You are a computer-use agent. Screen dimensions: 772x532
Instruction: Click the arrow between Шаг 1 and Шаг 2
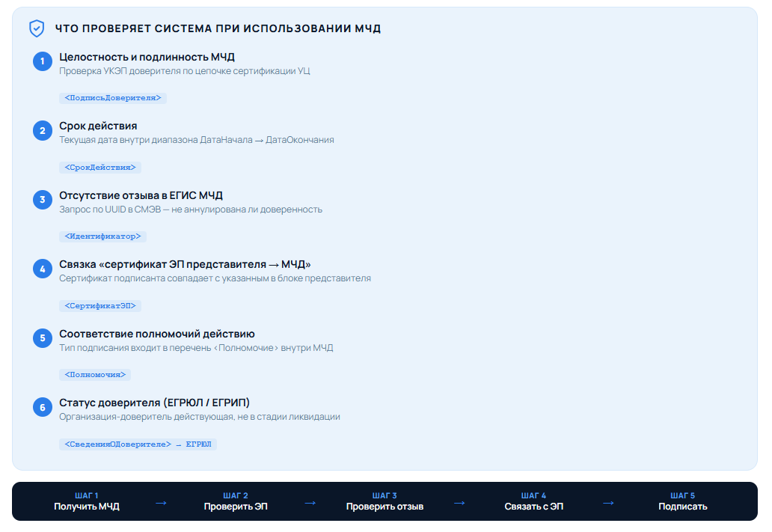coord(161,503)
